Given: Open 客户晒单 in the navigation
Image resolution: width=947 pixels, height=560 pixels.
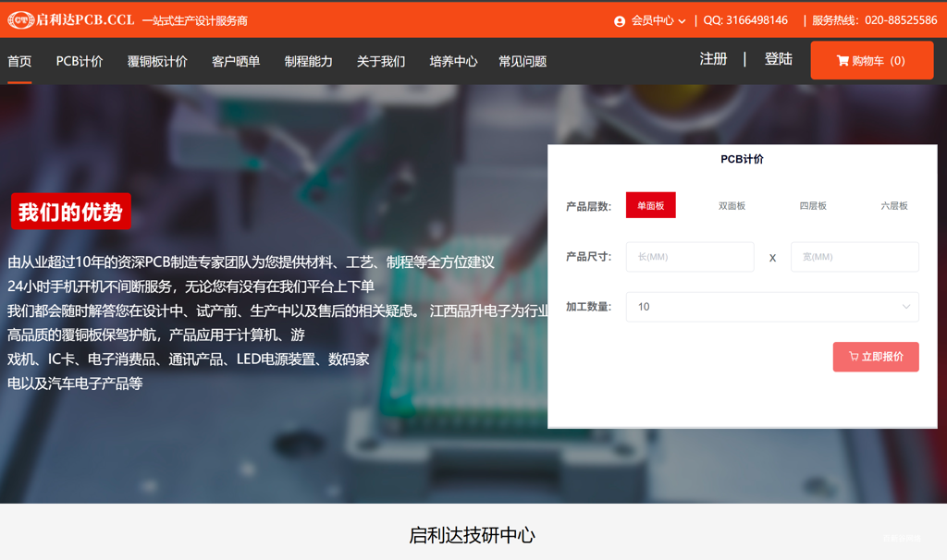Looking at the screenshot, I should pyautogui.click(x=236, y=61).
